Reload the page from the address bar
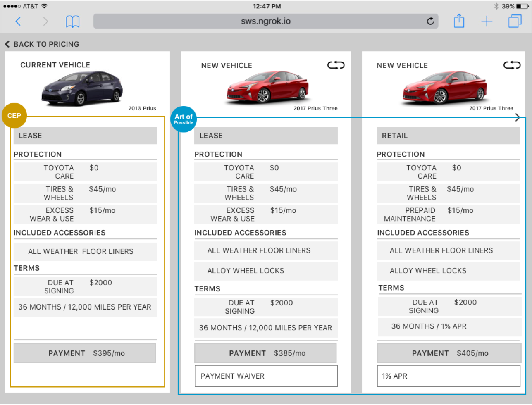The width and height of the screenshot is (532, 405). tap(430, 21)
